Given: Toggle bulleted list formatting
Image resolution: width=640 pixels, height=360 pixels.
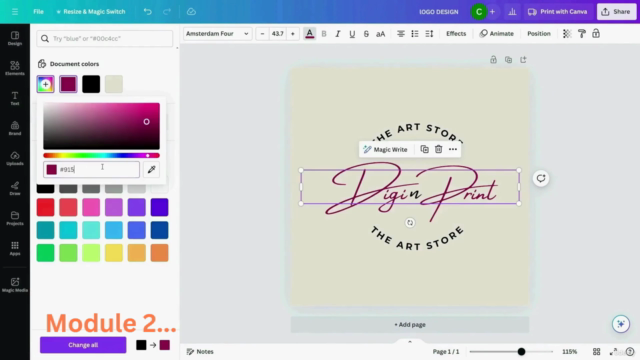Looking at the screenshot, I should point(415,34).
